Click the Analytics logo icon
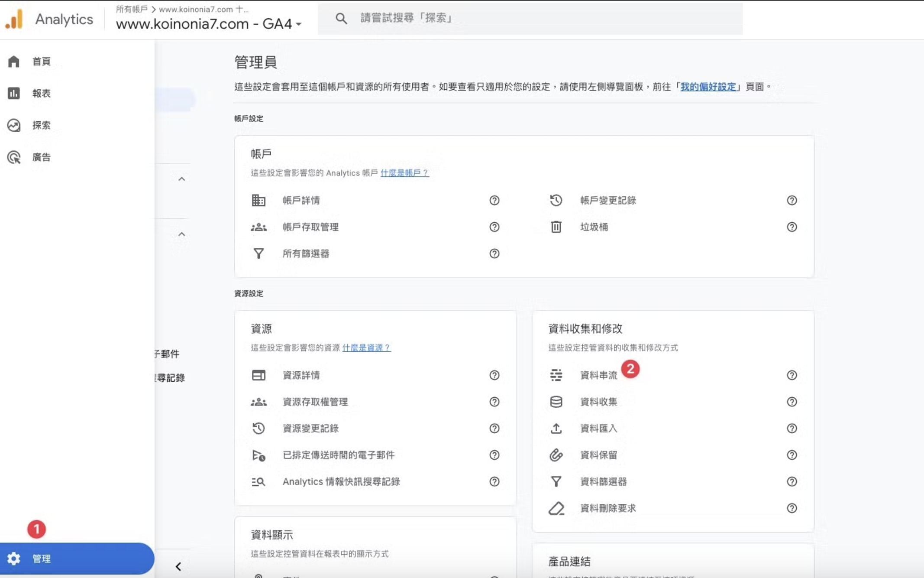 coord(14,19)
